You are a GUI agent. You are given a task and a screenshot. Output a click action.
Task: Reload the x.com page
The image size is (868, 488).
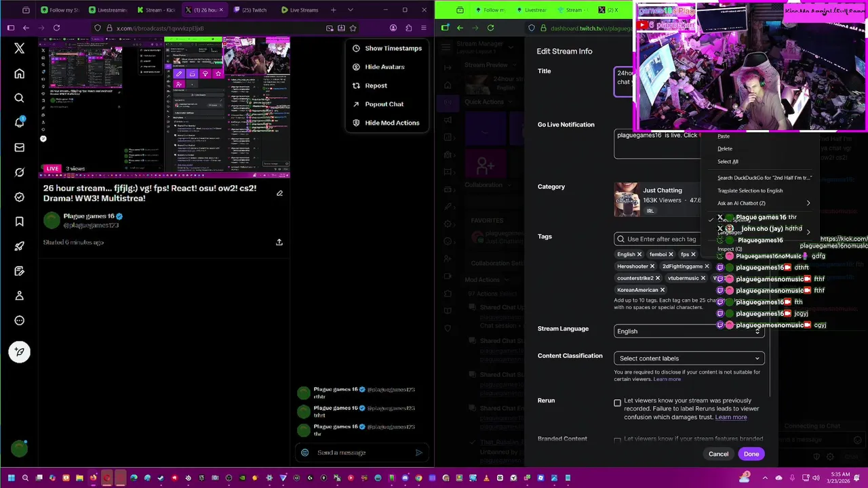coord(56,28)
